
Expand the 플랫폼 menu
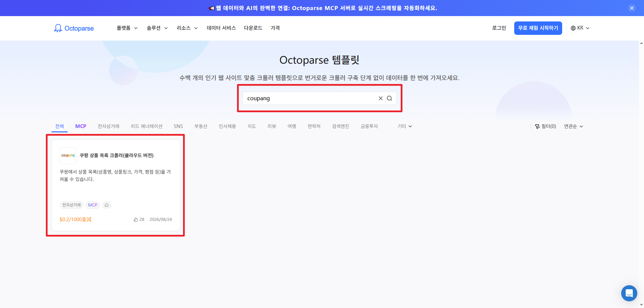pos(127,28)
